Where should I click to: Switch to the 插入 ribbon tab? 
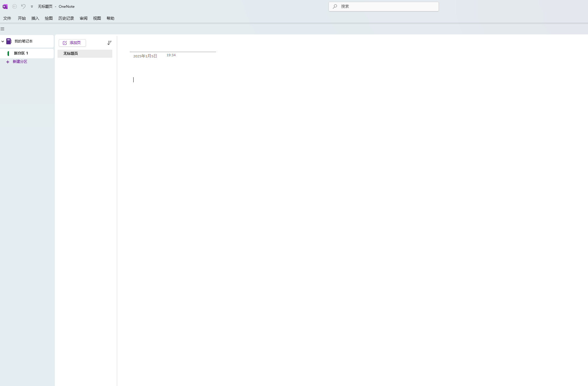pos(35,18)
